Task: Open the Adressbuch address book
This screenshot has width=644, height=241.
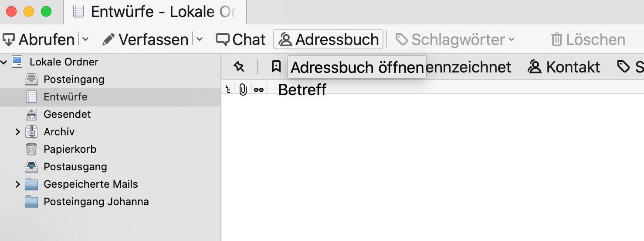Action: click(x=329, y=40)
